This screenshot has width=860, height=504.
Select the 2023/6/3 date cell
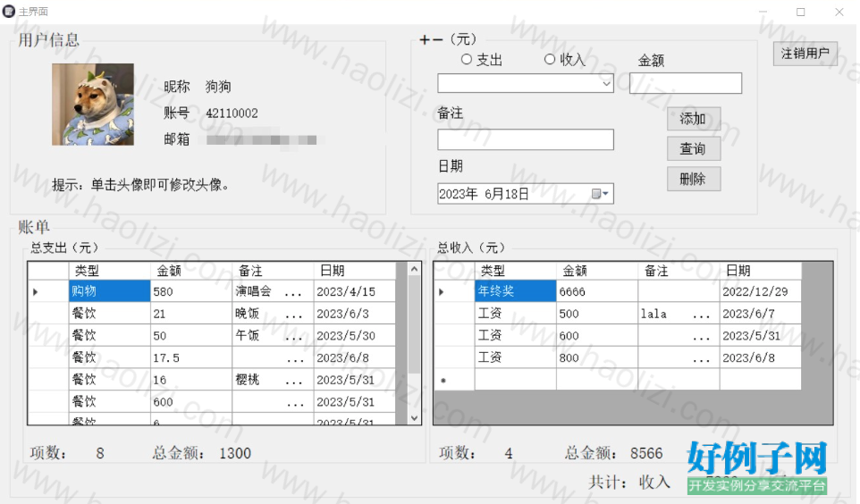point(354,313)
